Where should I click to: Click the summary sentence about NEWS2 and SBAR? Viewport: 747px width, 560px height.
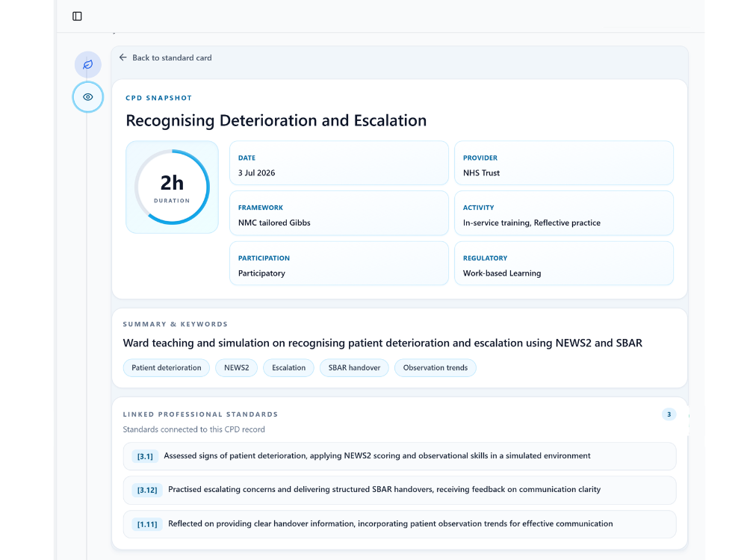pyautogui.click(x=382, y=343)
